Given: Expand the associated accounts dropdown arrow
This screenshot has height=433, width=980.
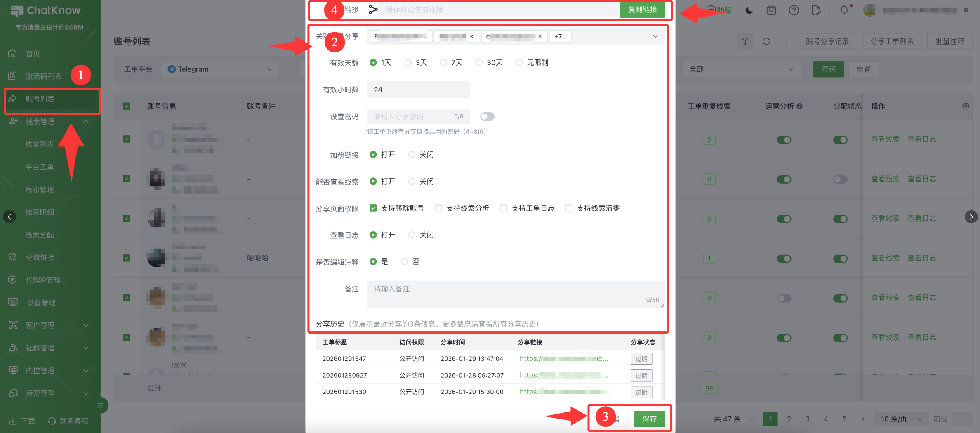Looking at the screenshot, I should point(655,37).
